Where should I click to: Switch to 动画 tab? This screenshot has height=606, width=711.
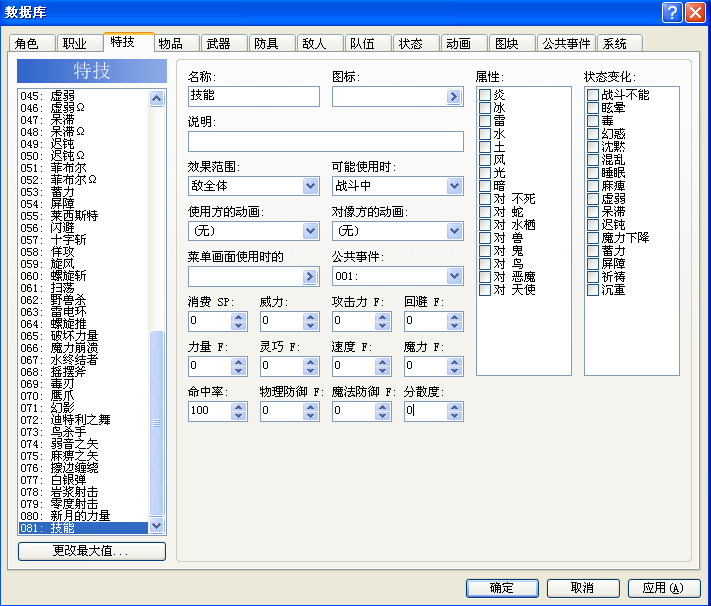click(464, 44)
